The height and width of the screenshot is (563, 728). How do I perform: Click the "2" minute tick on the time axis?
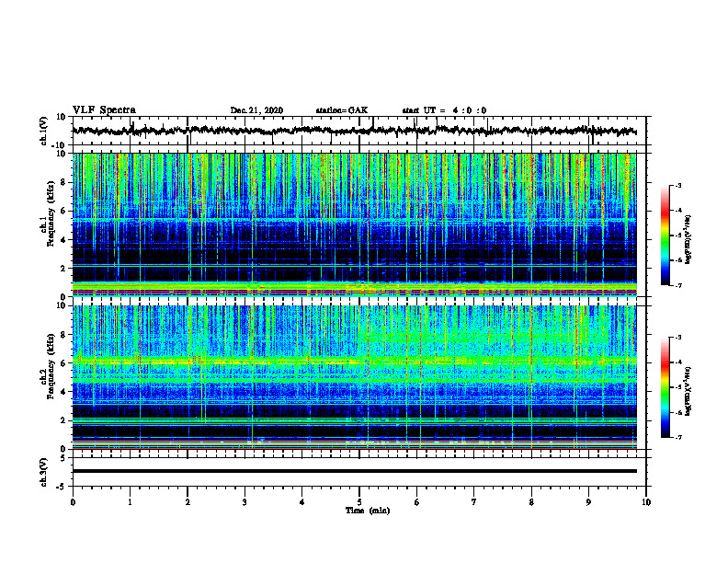pyautogui.click(x=188, y=502)
